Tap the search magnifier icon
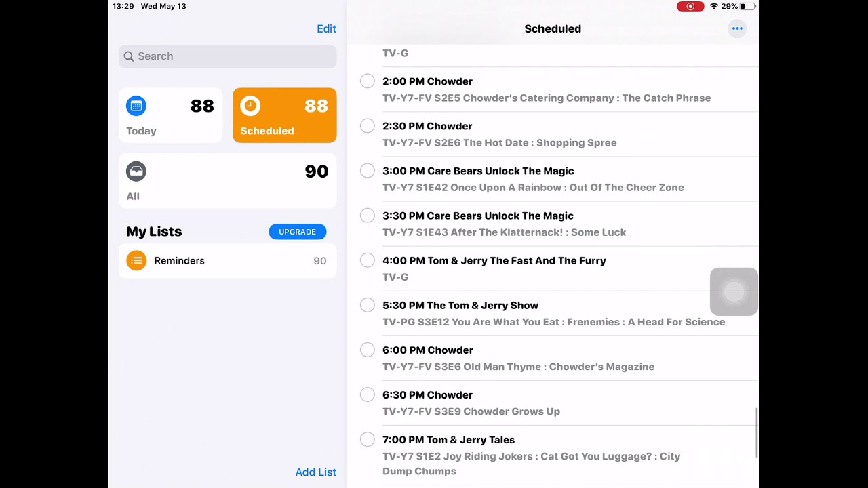The width and height of the screenshot is (868, 488). point(129,56)
